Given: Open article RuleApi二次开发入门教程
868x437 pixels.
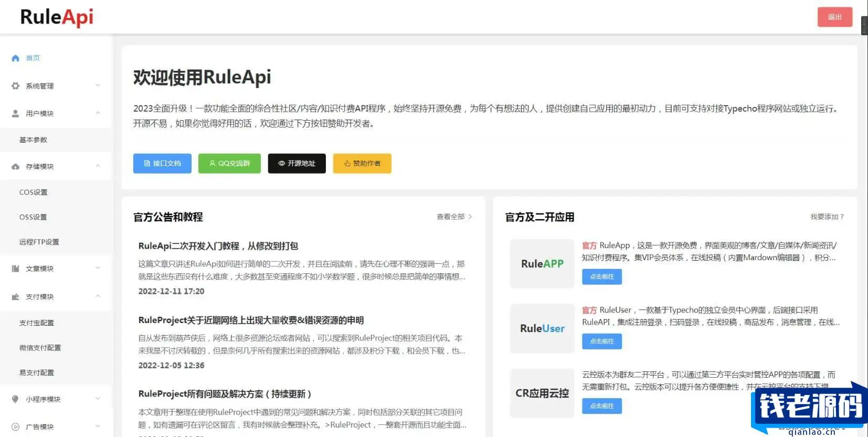Looking at the screenshot, I should point(218,246).
